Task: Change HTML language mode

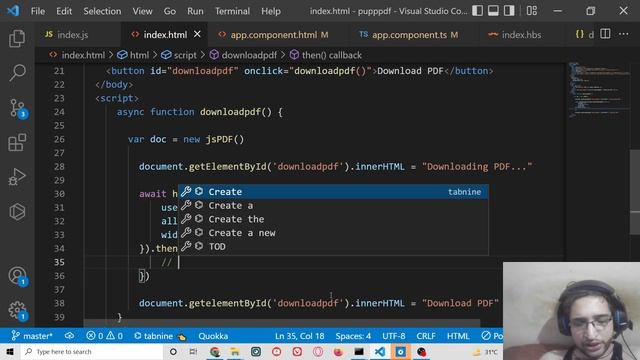Action: point(458,336)
